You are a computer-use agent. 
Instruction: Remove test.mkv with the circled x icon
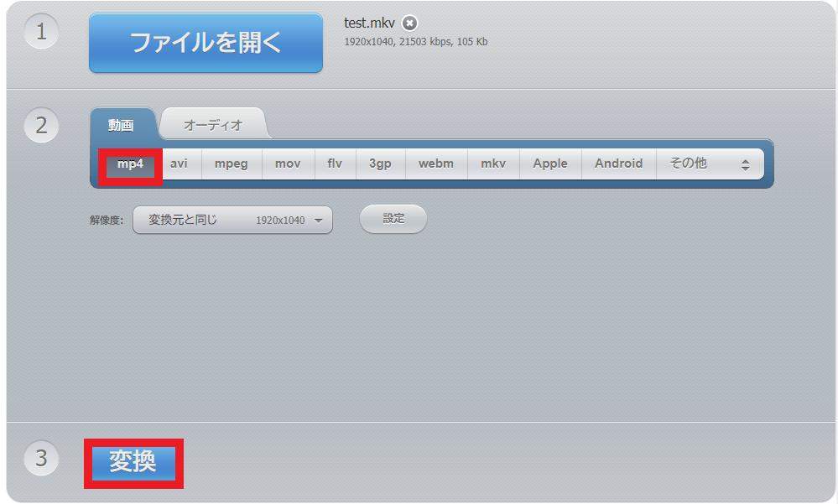pos(410,23)
